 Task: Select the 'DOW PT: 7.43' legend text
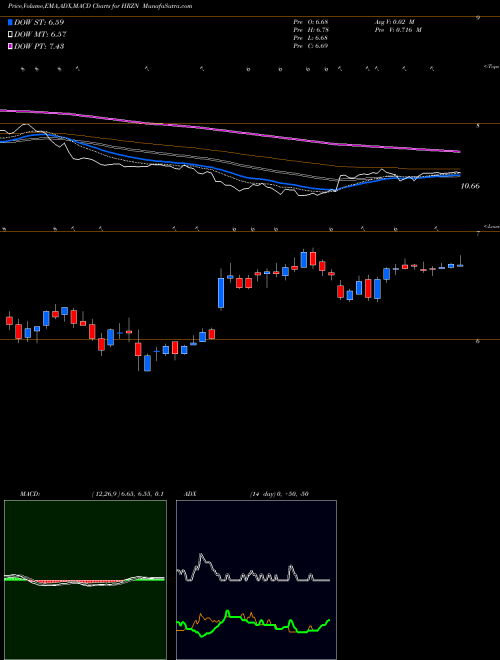[x=39, y=46]
